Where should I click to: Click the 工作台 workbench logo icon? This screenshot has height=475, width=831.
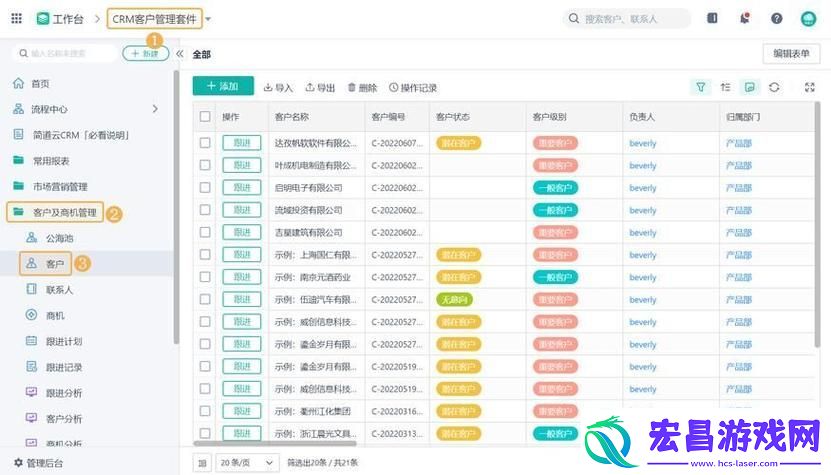click(42, 19)
